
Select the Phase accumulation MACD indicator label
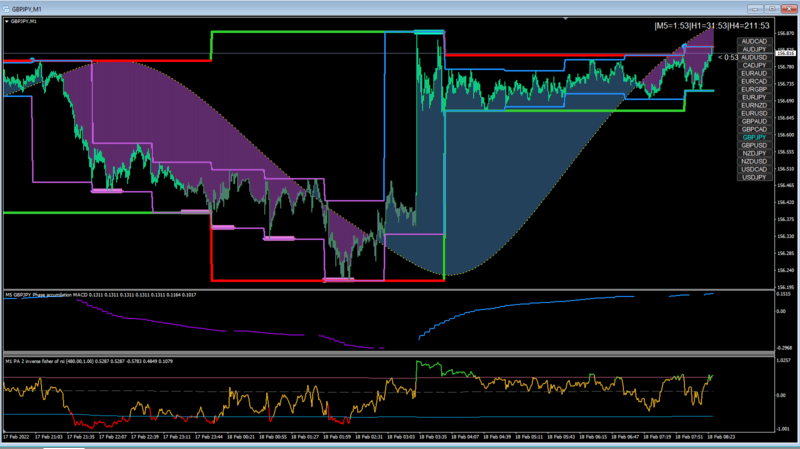[101, 295]
